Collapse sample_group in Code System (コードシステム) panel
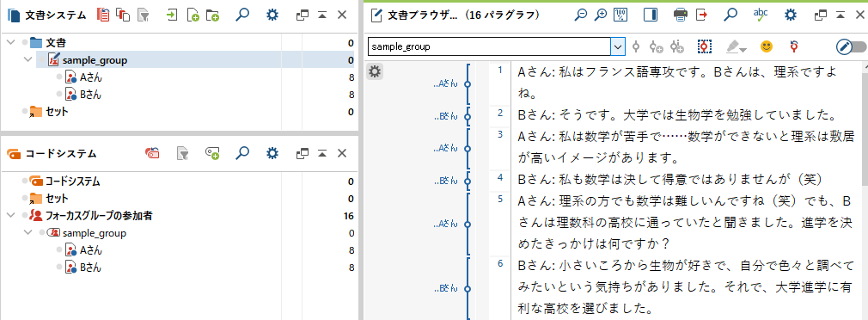This screenshot has height=320, width=868. pos(28,233)
